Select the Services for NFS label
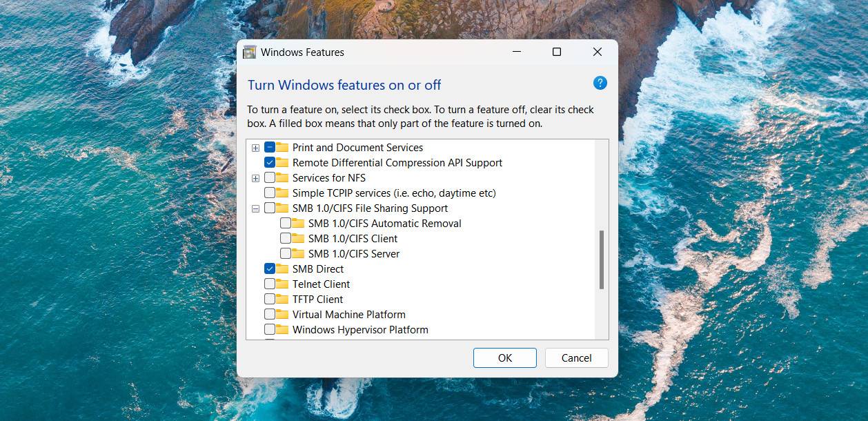This screenshot has height=421, width=868. point(329,177)
